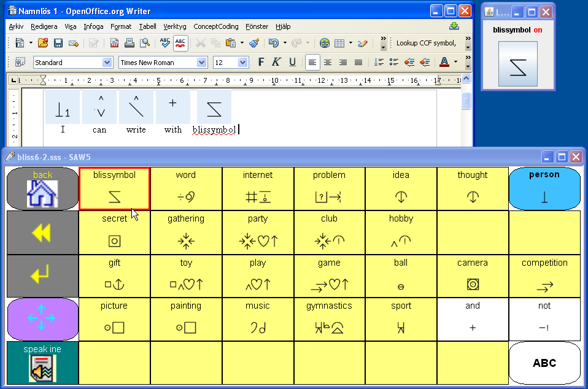
Task: Increase indent icon
Action: tap(425, 62)
